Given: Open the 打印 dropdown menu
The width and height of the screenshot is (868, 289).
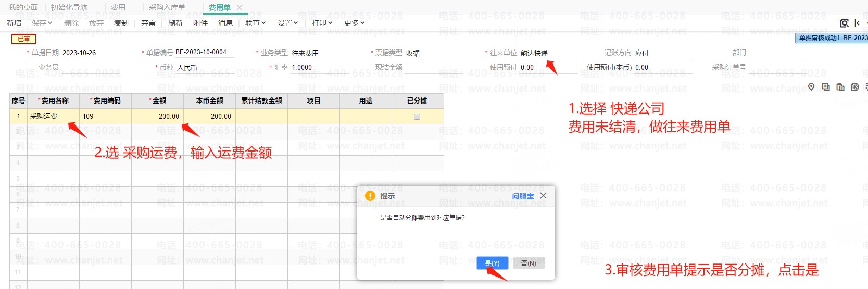Looking at the screenshot, I should 322,23.
